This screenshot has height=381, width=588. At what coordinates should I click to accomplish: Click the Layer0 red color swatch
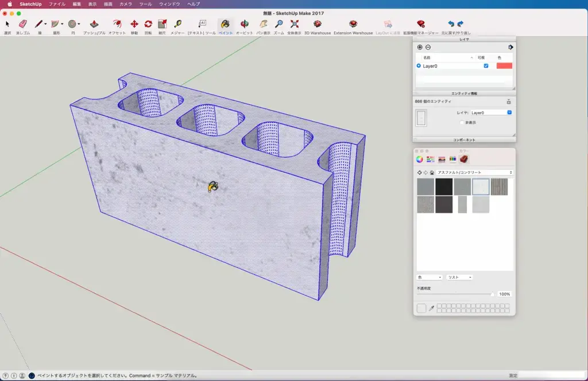click(504, 66)
